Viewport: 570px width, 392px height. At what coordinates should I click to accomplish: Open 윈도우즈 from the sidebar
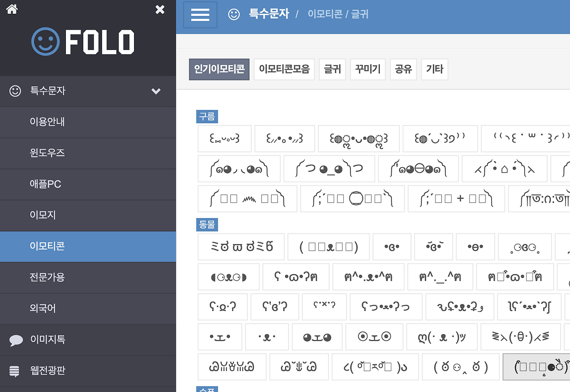[x=47, y=153]
